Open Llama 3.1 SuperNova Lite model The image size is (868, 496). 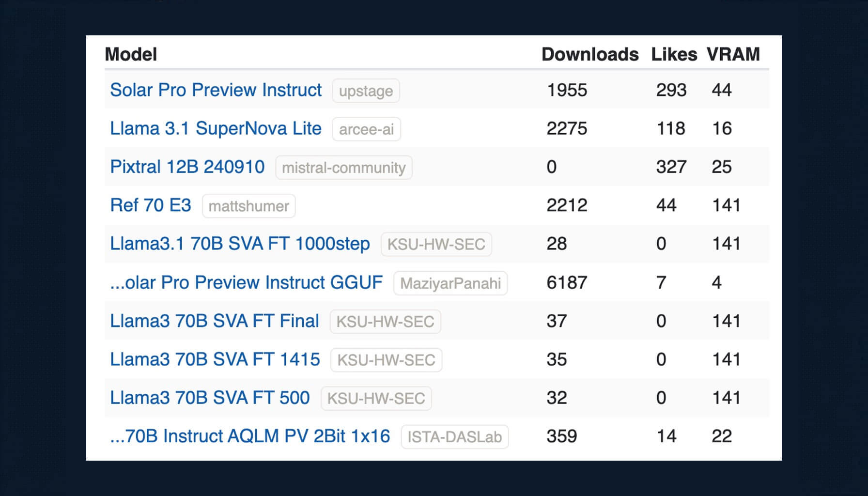216,128
